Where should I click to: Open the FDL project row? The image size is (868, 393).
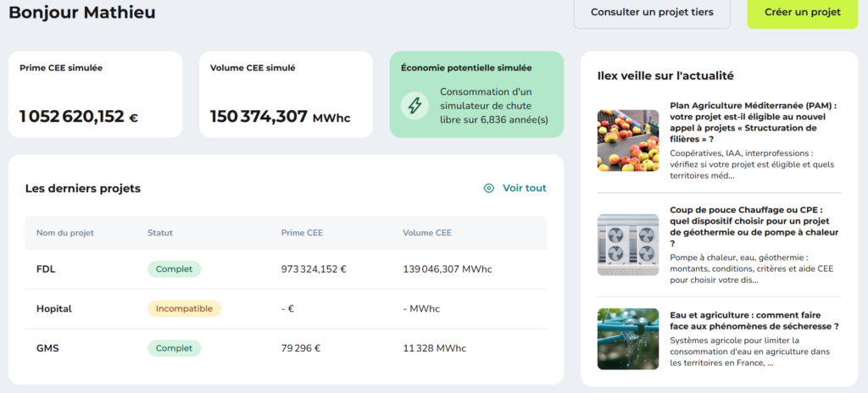point(286,269)
